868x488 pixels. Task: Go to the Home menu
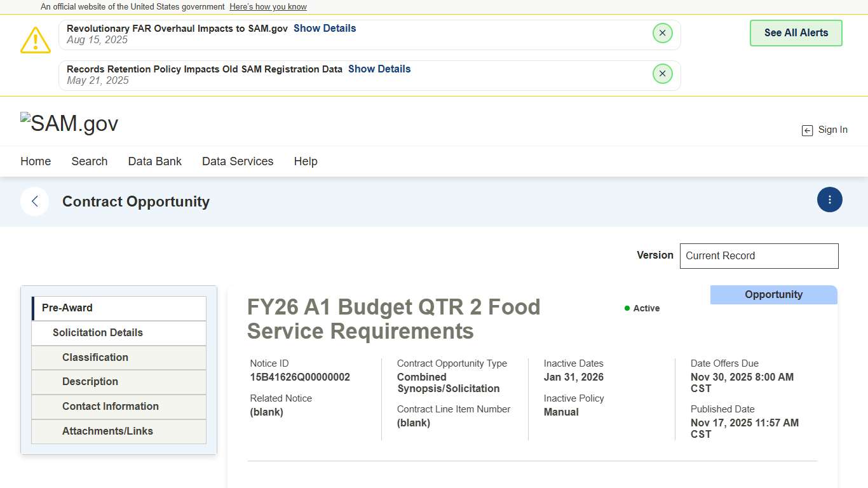(36, 161)
